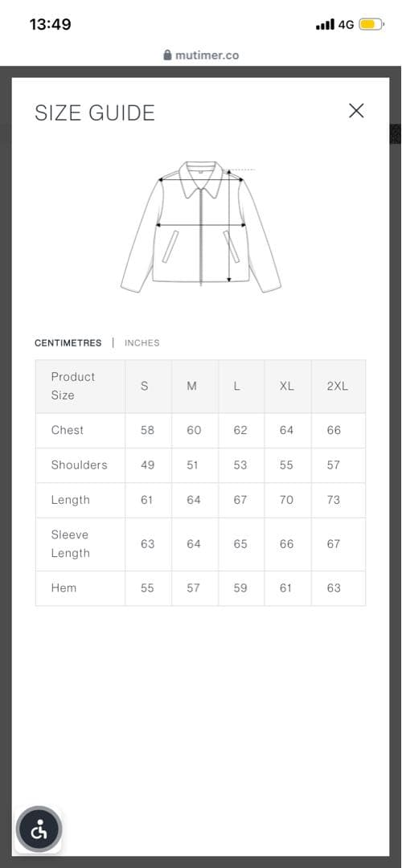Switch units to Inches
402x868 pixels.
[142, 342]
